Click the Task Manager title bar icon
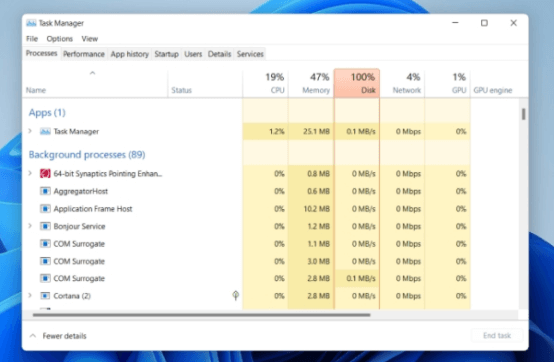The image size is (554, 362). 31,23
